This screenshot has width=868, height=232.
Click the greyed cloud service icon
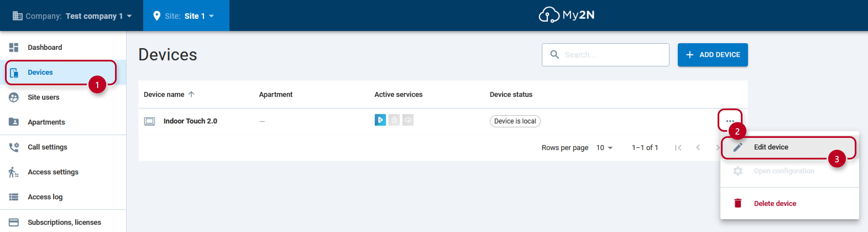pyautogui.click(x=408, y=120)
